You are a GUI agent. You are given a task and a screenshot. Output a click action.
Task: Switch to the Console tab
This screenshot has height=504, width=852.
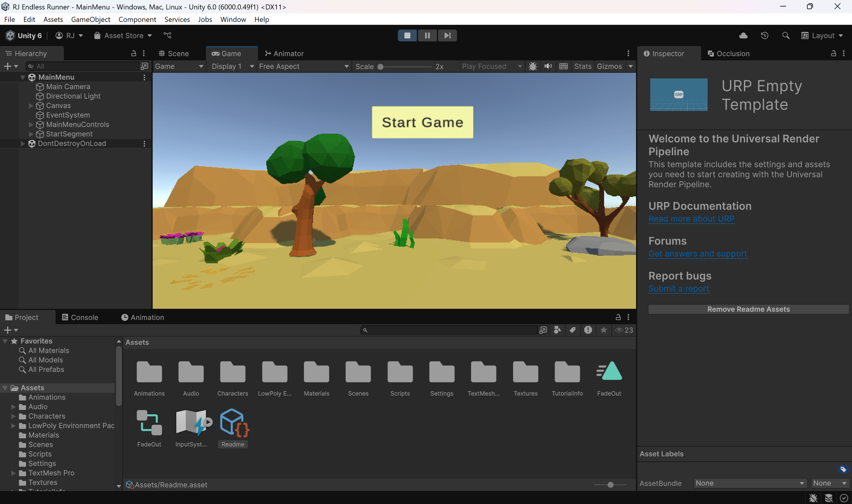(80, 317)
